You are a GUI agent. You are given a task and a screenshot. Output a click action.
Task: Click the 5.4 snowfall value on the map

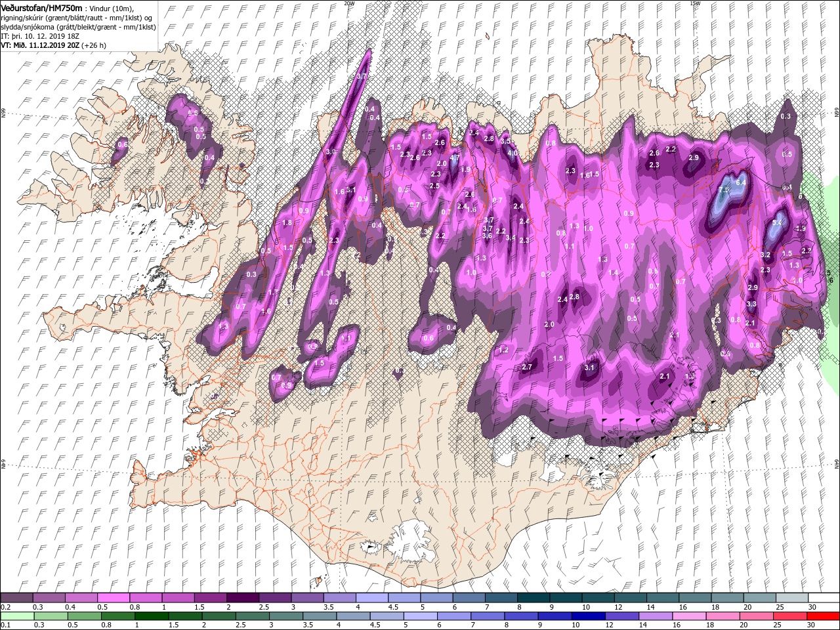[x=778, y=222]
